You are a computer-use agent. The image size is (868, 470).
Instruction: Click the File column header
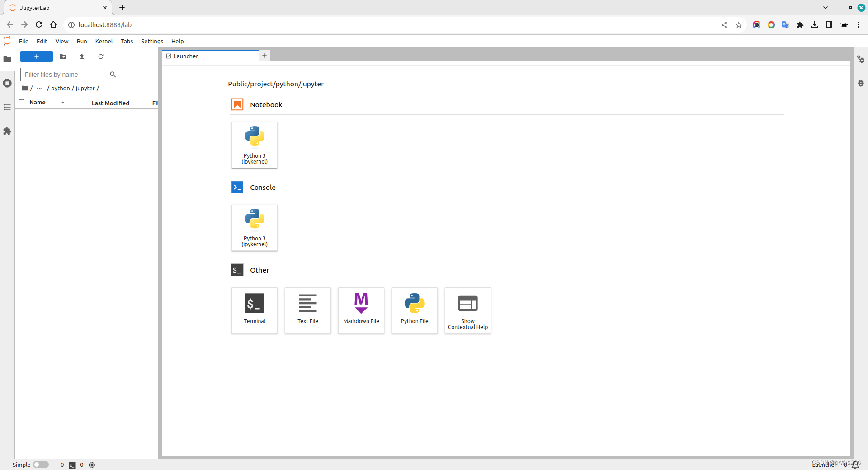155,103
